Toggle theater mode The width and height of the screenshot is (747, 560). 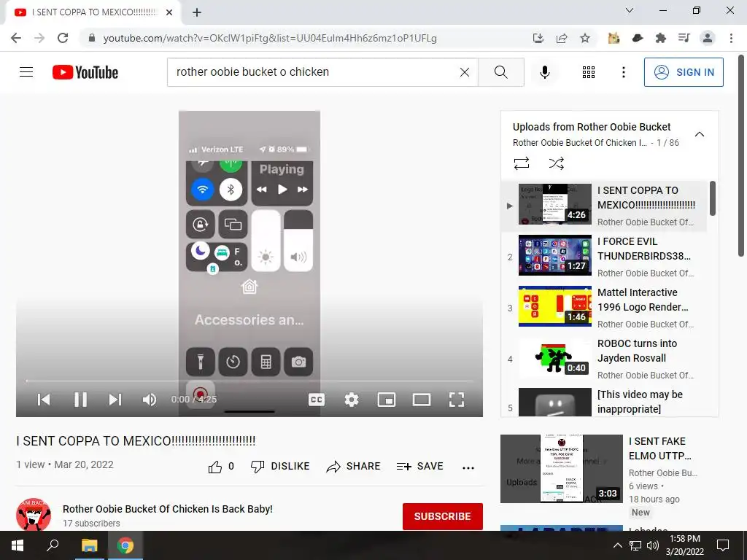[x=422, y=400]
